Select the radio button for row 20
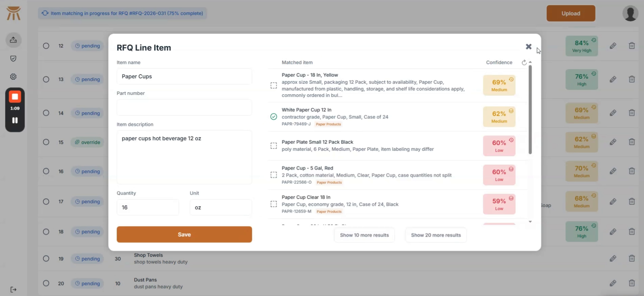644x296 pixels. tap(46, 283)
